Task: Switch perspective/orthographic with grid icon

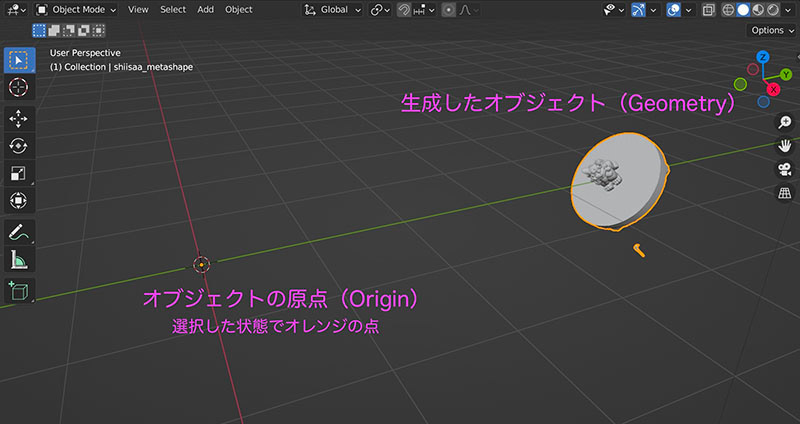Action: pyautogui.click(x=784, y=192)
